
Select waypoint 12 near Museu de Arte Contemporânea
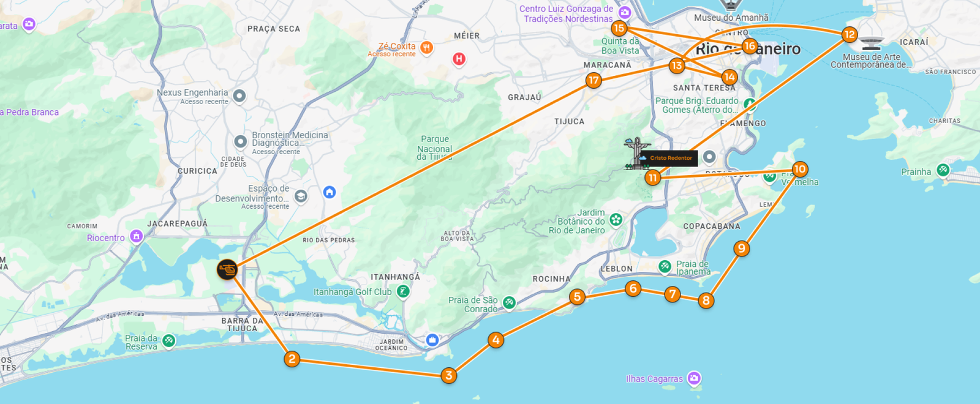pos(849,34)
